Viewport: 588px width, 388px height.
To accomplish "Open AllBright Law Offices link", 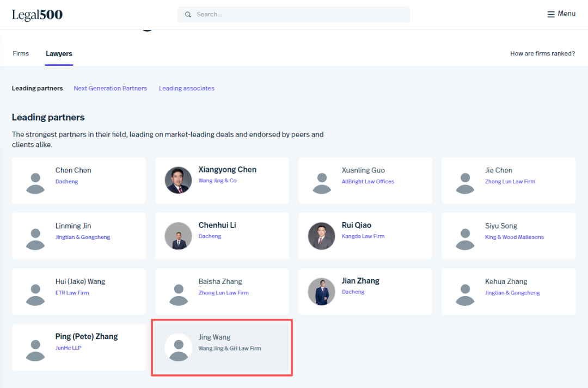I will coord(368,181).
